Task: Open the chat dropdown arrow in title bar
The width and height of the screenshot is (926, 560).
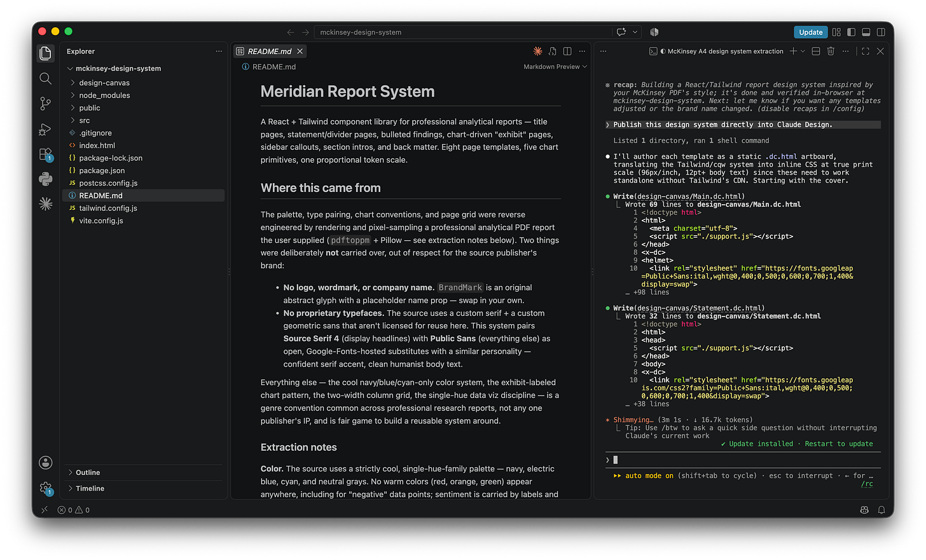Action: pos(635,32)
